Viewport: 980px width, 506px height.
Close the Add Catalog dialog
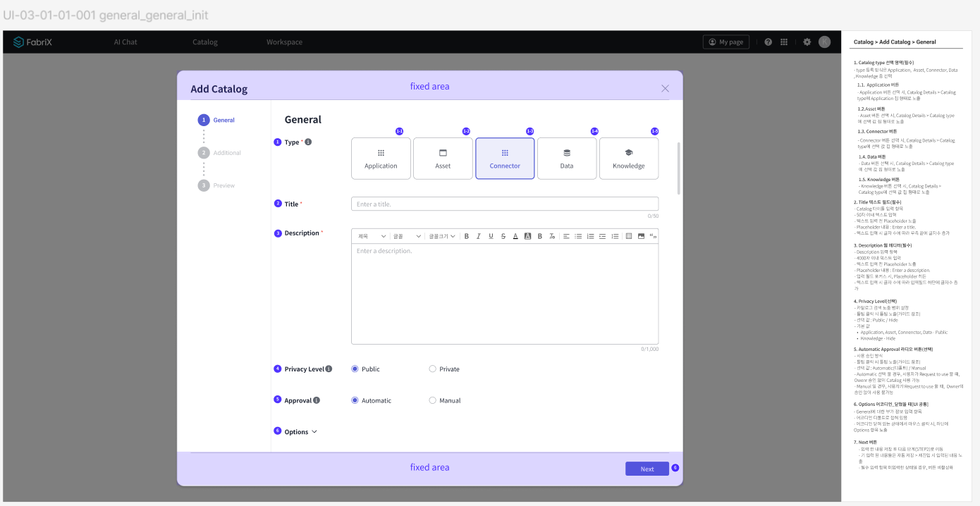click(x=665, y=89)
